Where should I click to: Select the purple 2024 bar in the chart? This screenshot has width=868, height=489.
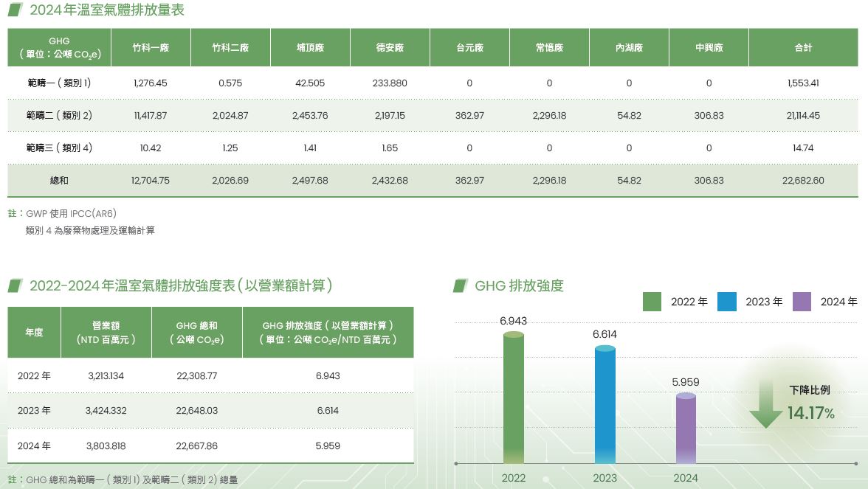pos(686,429)
